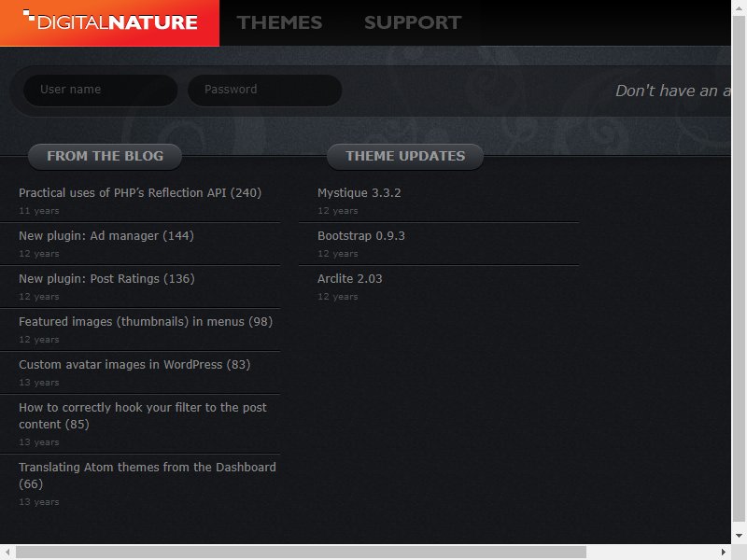Open New plugin: Post Ratings post
The height and width of the screenshot is (560, 747).
coord(106,278)
